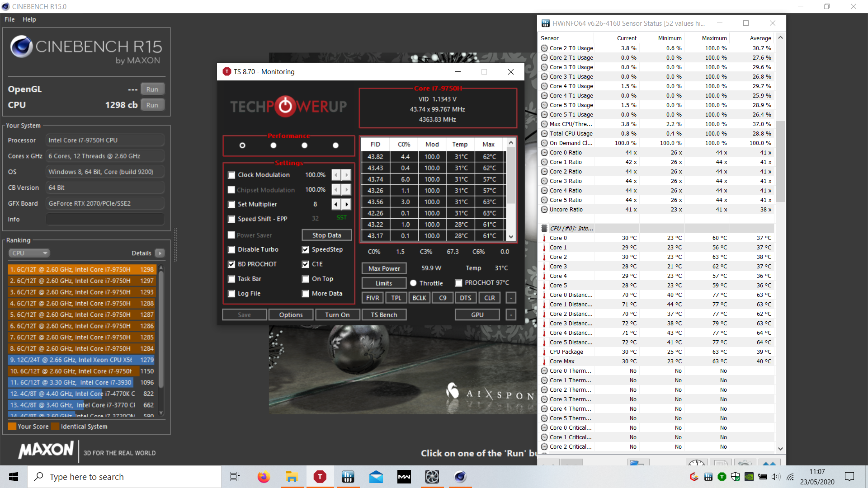The image size is (868, 488).
Task: Click the Windows Start button
Action: pos(14,477)
